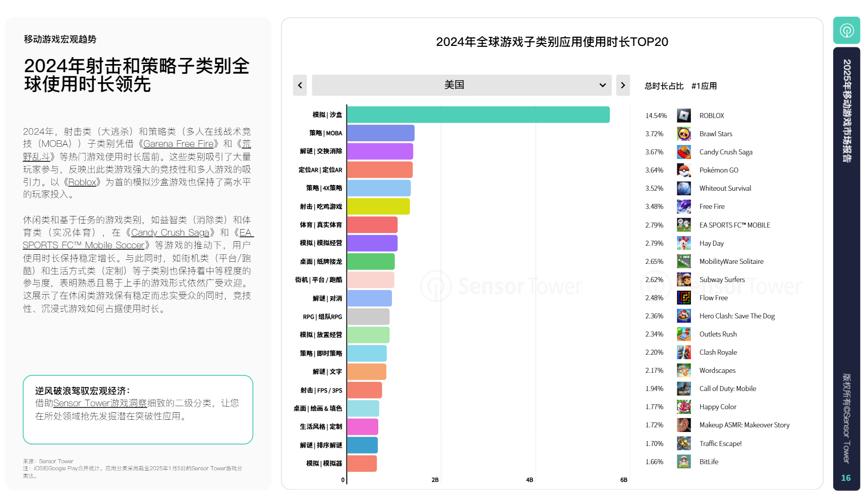Open the 美国 country dropdown
Screen dimensions: 868x499
(461, 85)
